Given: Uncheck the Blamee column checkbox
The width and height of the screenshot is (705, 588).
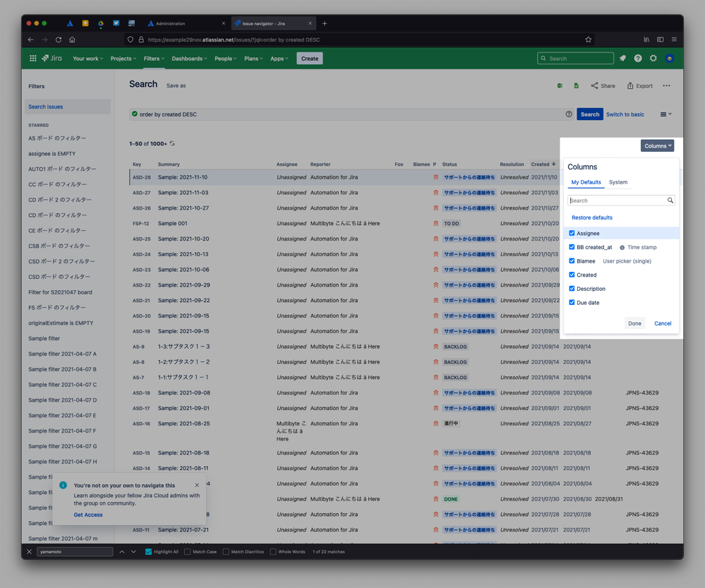Looking at the screenshot, I should [572, 261].
